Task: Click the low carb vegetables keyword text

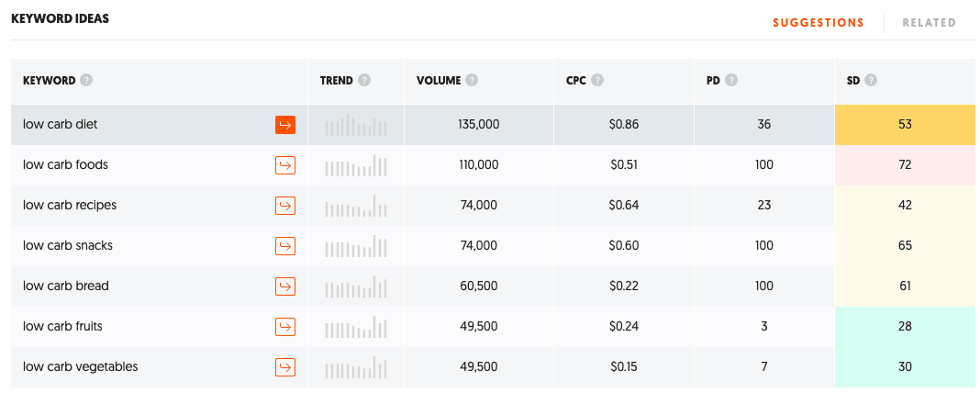Action: coord(80,366)
